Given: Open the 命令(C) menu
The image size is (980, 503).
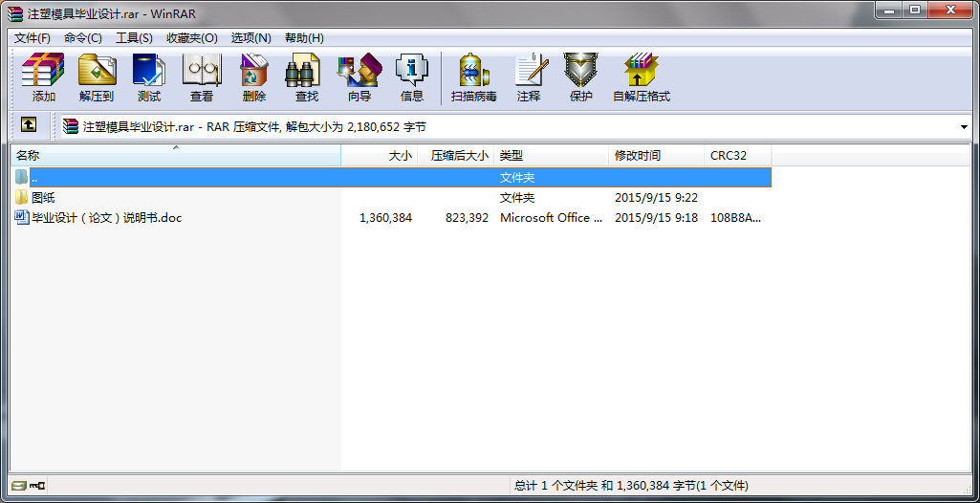Looking at the screenshot, I should pos(83,38).
